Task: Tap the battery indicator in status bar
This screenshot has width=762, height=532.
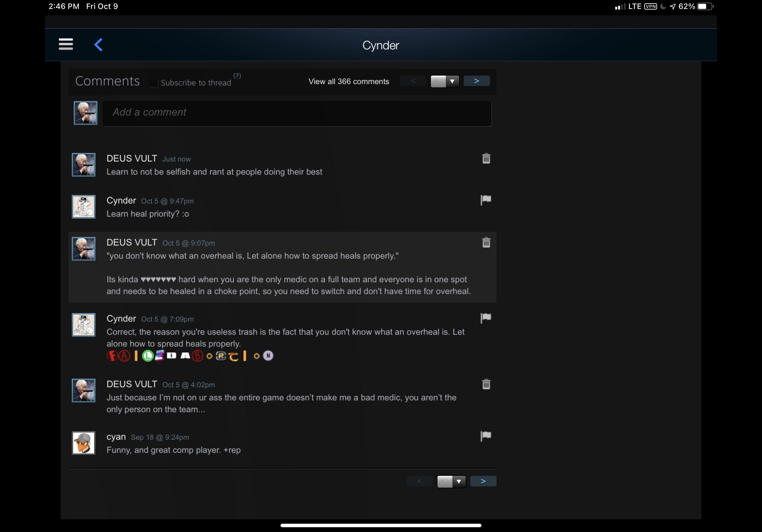Action: click(705, 6)
